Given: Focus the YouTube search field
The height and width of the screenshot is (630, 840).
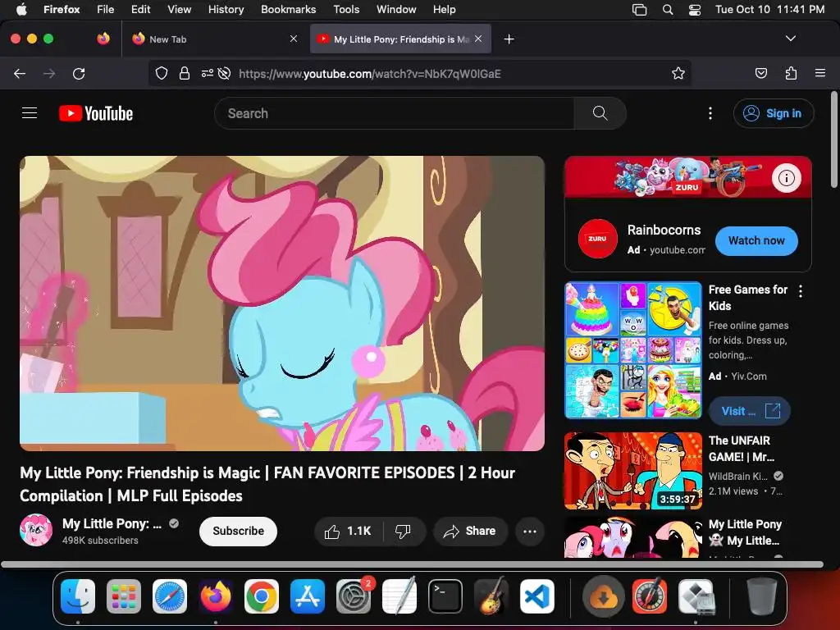Looking at the screenshot, I should coord(395,113).
